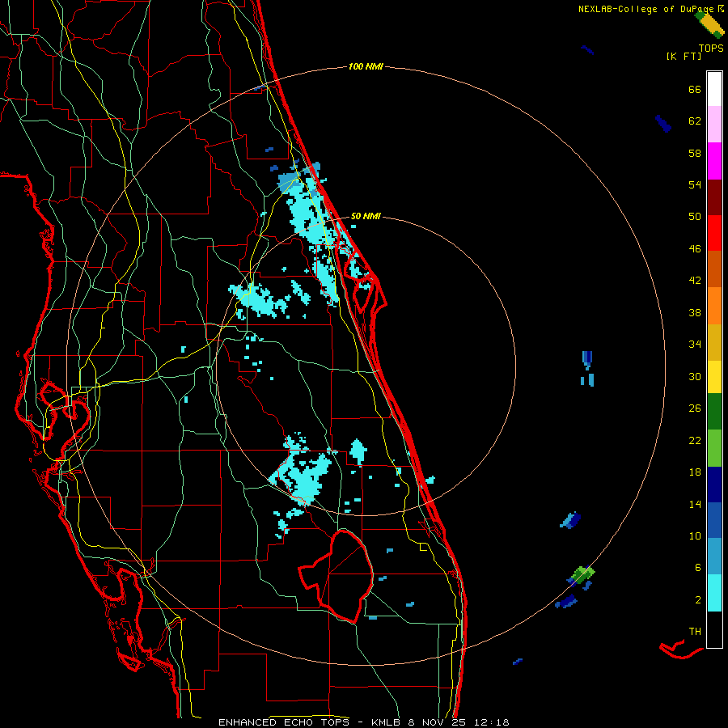Click the navy blue legend swatch

point(714,485)
